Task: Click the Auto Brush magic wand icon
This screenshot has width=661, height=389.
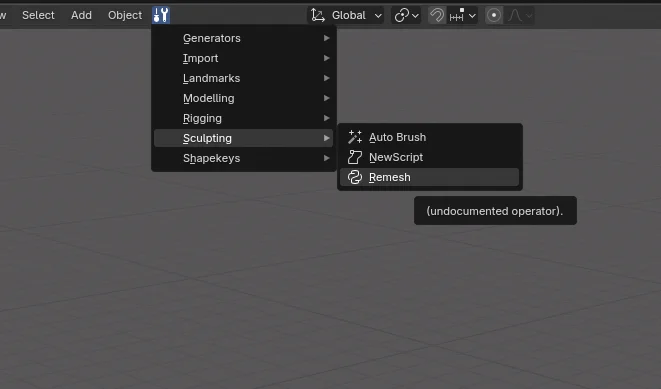Action: (x=355, y=137)
